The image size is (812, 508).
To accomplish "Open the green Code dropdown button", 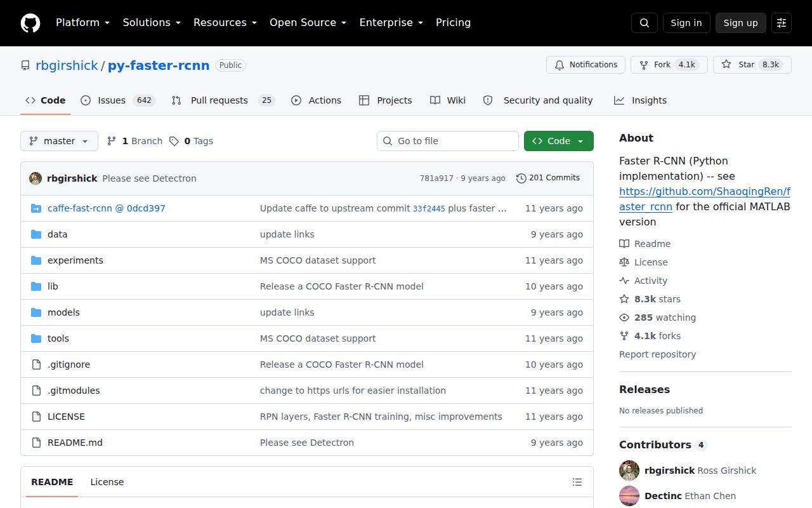I will pos(559,141).
